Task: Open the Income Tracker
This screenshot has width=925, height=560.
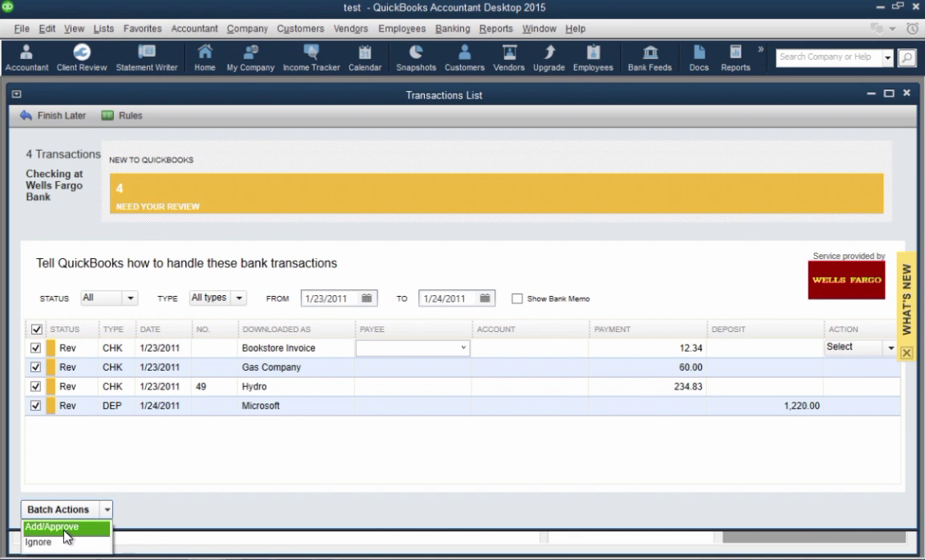Action: pos(312,58)
